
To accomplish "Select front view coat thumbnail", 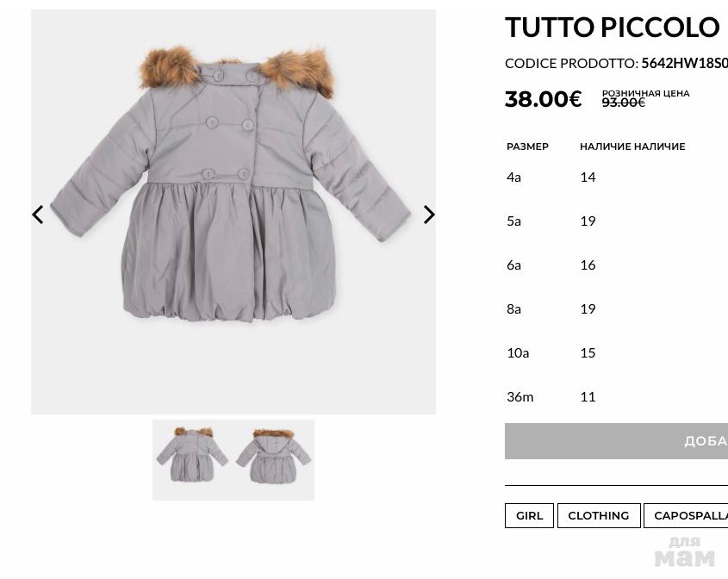I will (x=192, y=455).
